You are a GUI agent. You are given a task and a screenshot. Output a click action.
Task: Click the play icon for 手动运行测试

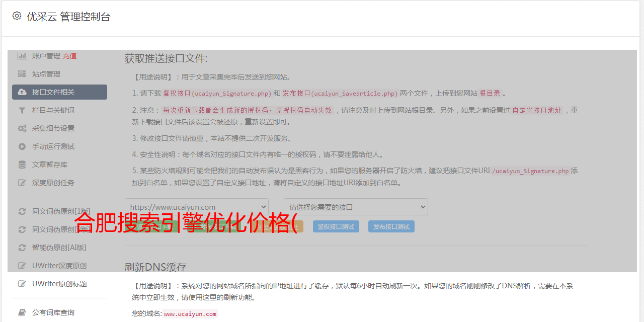pyautogui.click(x=22, y=146)
